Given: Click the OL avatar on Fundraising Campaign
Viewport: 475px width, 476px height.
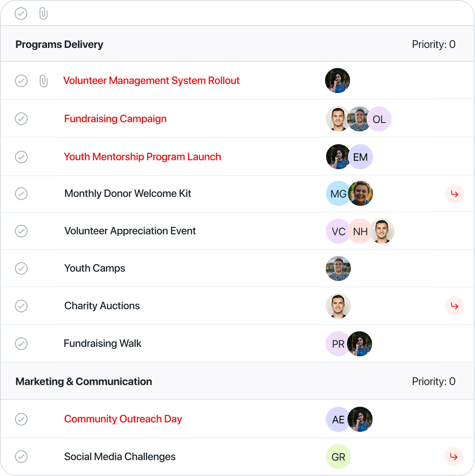Looking at the screenshot, I should 379,119.
